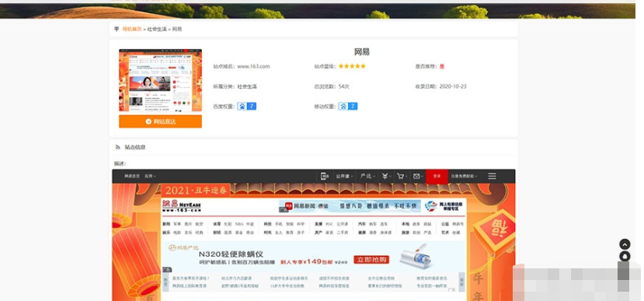Click 网易首页 in the dark toolbar
This screenshot has height=301, width=644.
pos(132,176)
